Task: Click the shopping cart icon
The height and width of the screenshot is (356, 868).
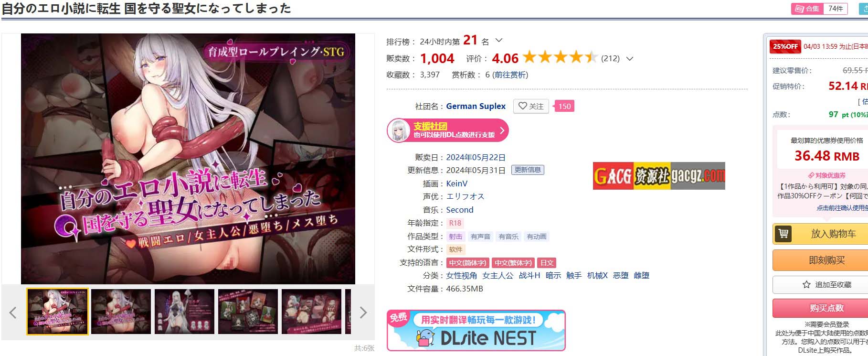Action: tap(783, 234)
